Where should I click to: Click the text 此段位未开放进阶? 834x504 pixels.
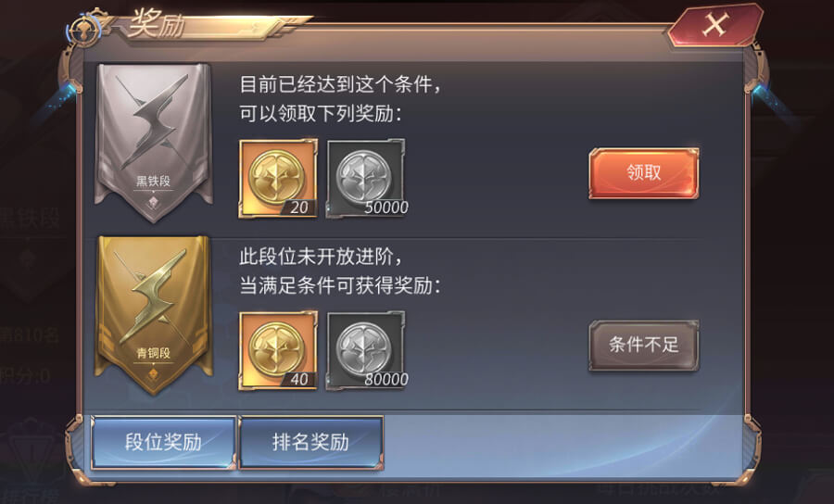[318, 257]
